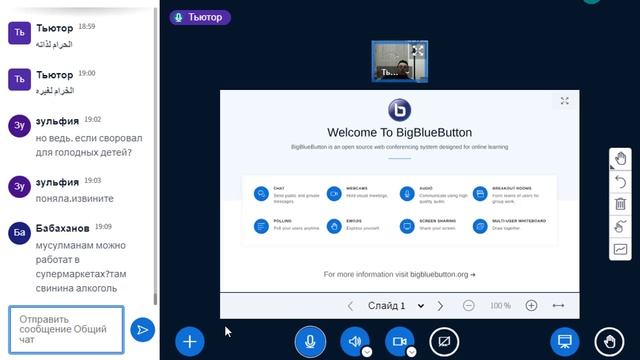Select message about 'голодных детей'

(89, 145)
